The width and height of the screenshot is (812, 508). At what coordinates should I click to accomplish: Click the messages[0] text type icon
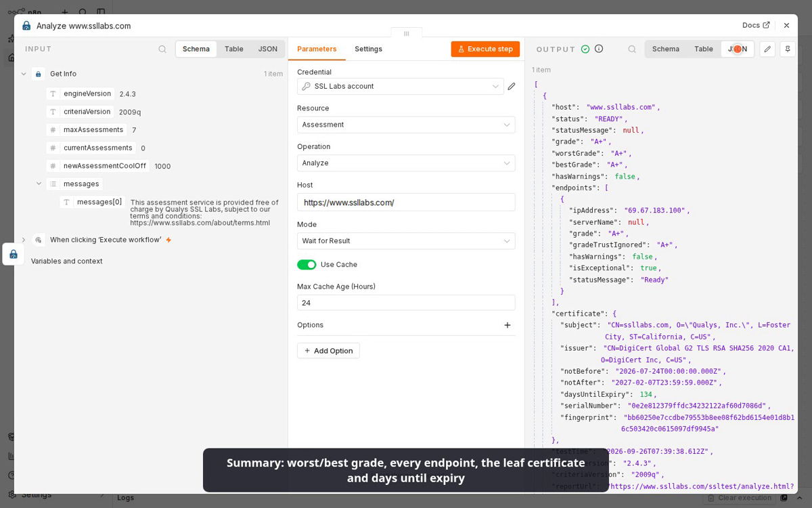pos(66,202)
